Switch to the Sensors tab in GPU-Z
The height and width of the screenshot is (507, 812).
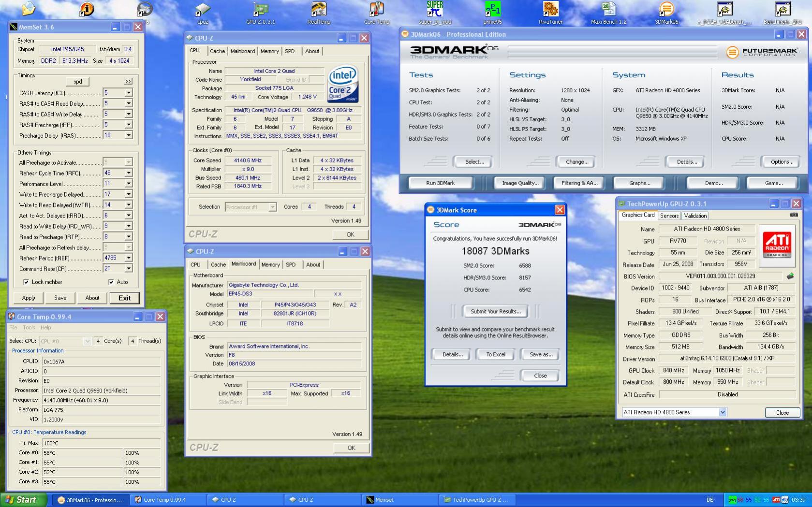(669, 216)
